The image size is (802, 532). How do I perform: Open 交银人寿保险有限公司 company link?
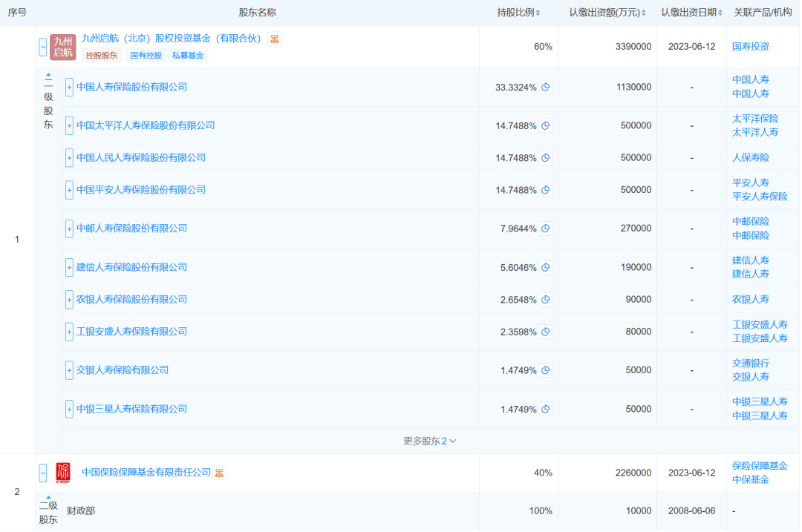coord(123,370)
